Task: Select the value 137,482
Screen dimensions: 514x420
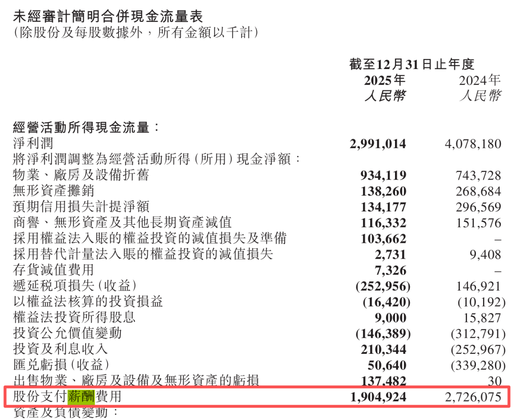Action: (384, 380)
